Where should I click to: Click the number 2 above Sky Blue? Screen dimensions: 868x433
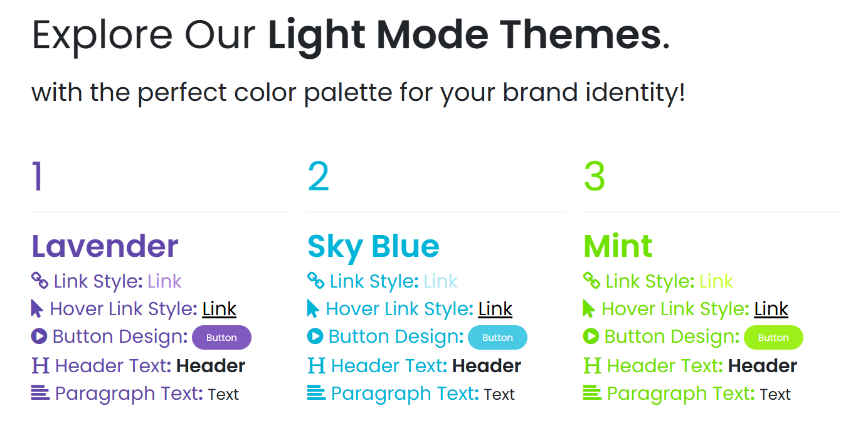(x=319, y=176)
